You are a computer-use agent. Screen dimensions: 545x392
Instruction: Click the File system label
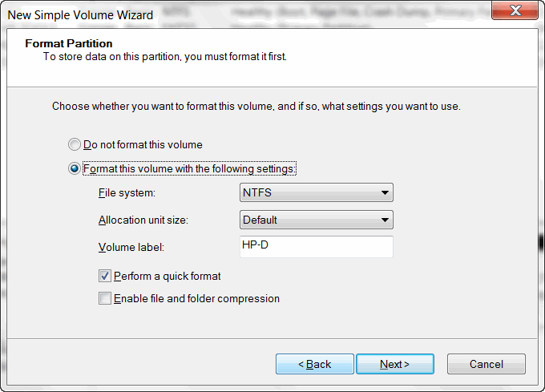click(x=127, y=193)
